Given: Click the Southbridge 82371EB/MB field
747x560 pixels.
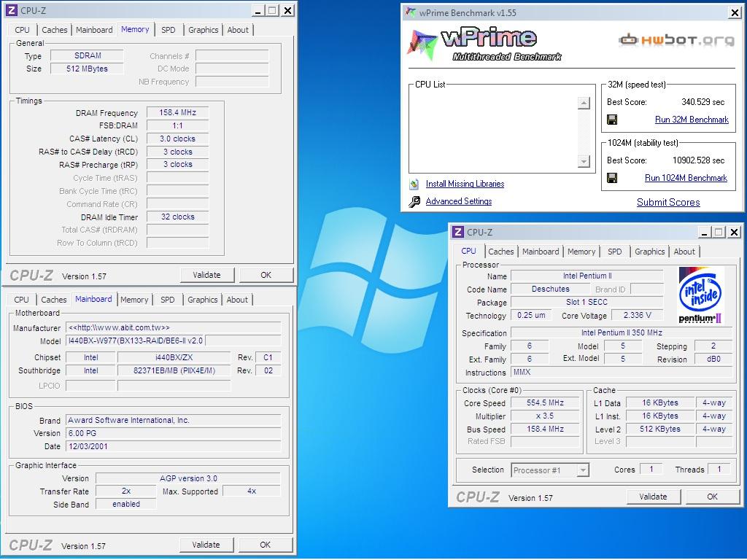Looking at the screenshot, I should 174,371.
